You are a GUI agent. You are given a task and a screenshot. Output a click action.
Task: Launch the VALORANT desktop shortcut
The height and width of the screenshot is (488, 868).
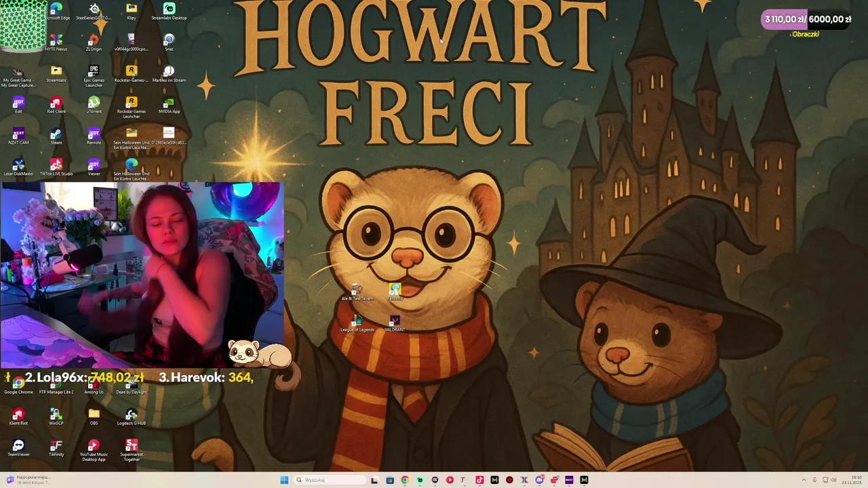click(x=395, y=323)
